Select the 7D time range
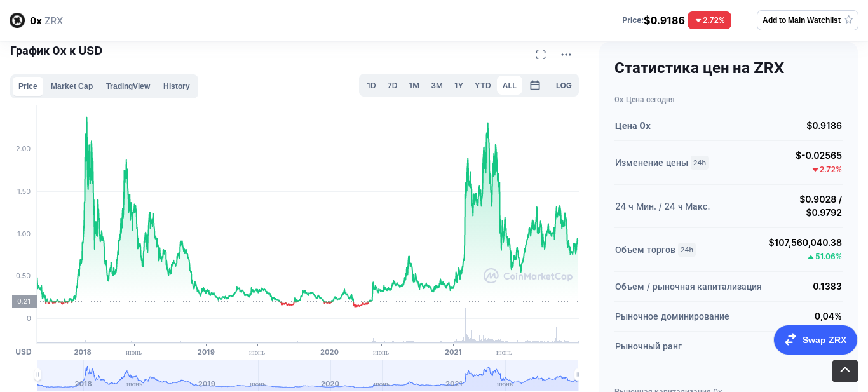 coord(392,85)
